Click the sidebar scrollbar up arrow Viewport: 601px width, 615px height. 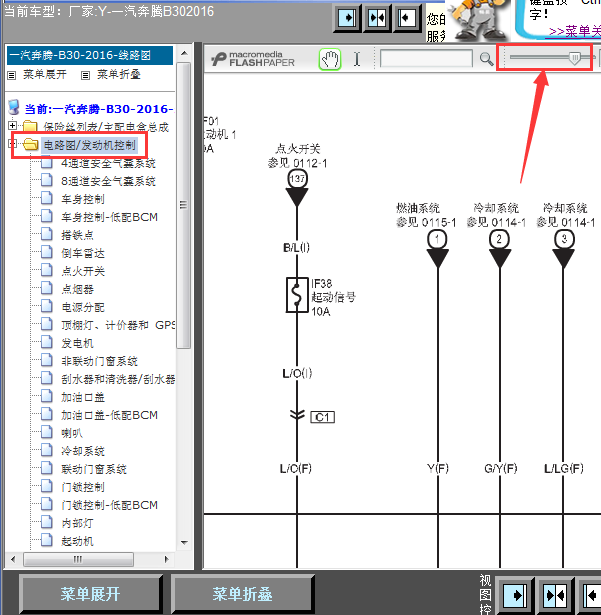(x=184, y=53)
